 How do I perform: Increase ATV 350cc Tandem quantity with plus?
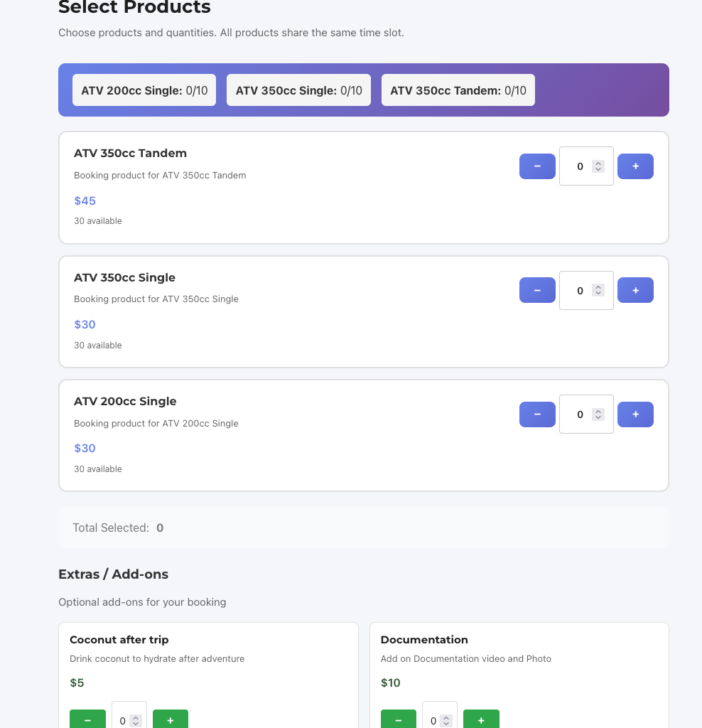coord(635,166)
